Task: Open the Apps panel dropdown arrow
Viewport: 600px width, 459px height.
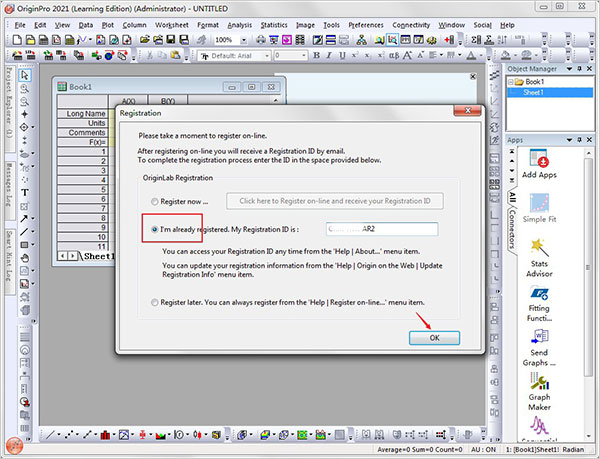Action: tap(569, 140)
